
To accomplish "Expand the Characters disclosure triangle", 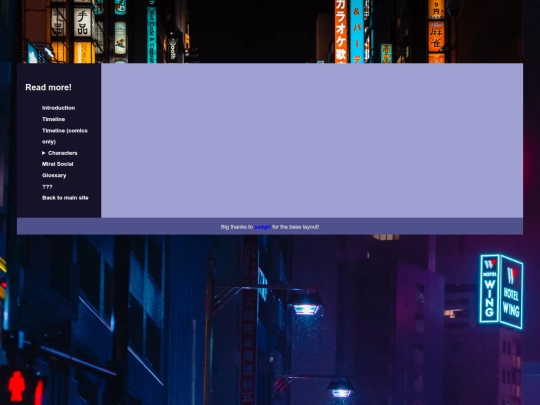I will click(44, 153).
